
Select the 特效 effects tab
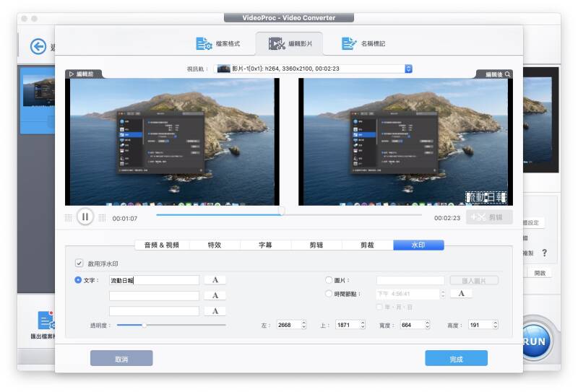click(215, 245)
